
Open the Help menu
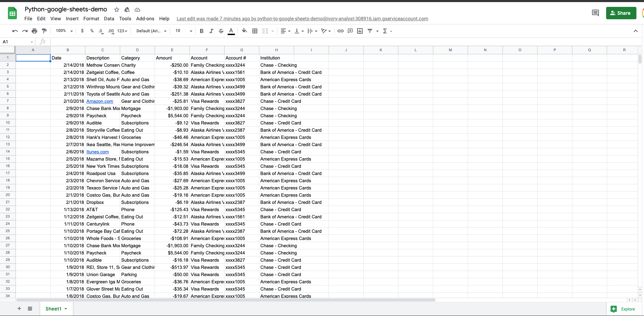pyautogui.click(x=164, y=19)
